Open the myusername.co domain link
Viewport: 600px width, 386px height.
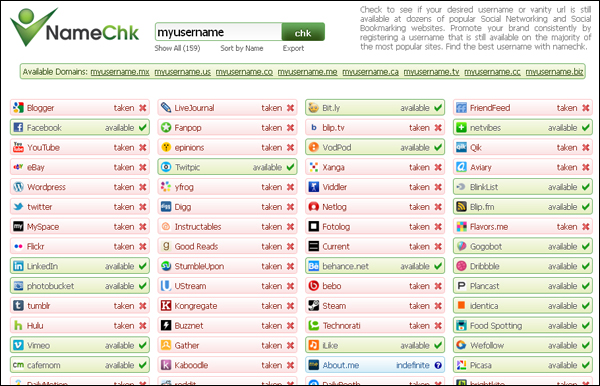pyautogui.click(x=244, y=72)
